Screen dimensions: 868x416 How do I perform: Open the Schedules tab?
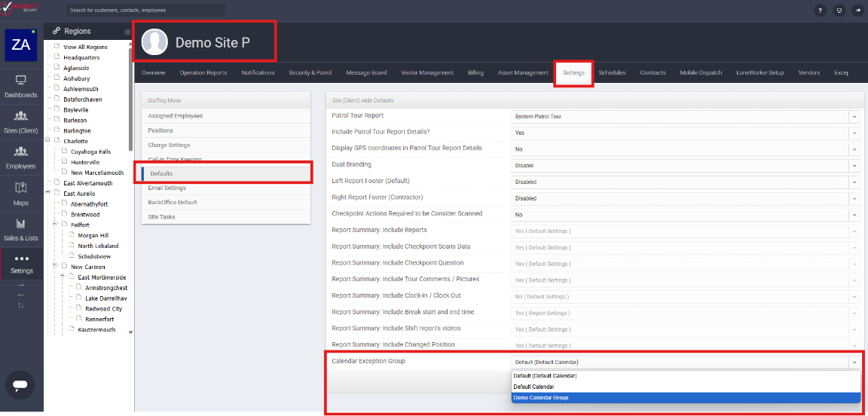click(613, 72)
